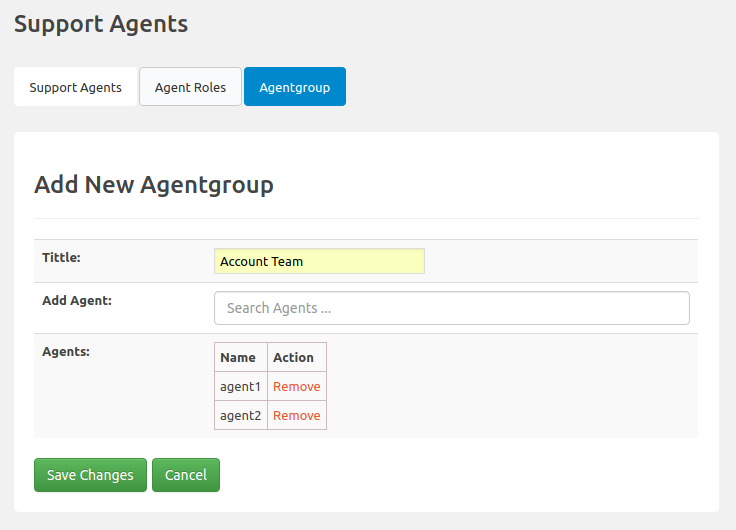Click the Tittle field containing Account Team
The width and height of the screenshot is (736, 530).
(319, 261)
